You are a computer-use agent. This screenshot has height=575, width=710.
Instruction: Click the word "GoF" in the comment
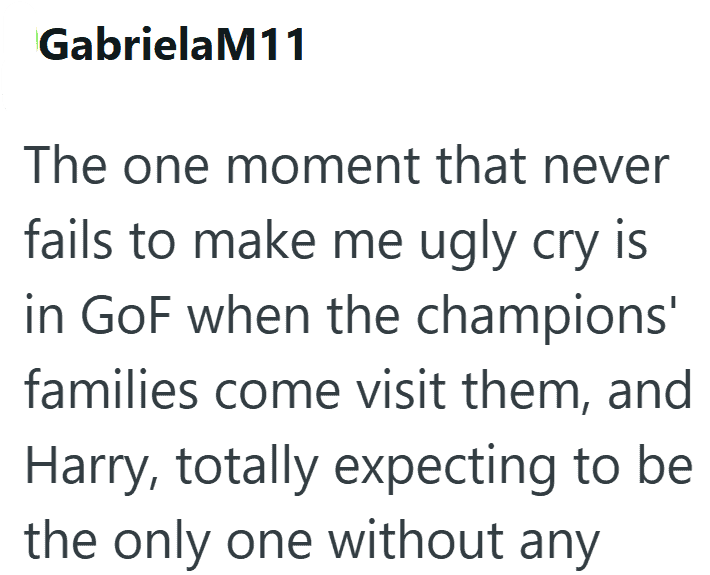click(x=126, y=314)
